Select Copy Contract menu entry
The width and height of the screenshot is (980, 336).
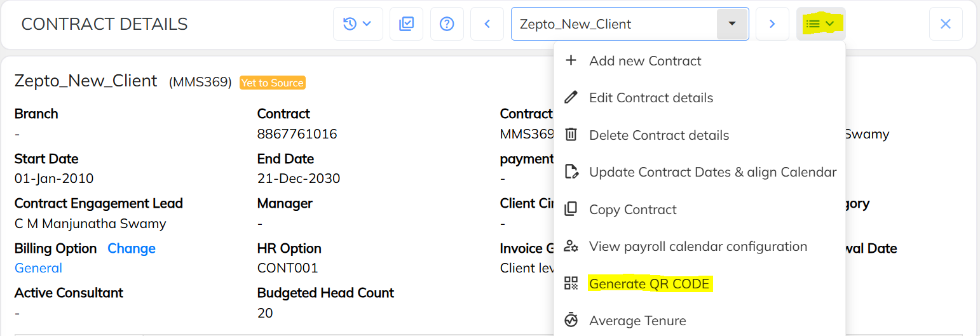(700, 210)
